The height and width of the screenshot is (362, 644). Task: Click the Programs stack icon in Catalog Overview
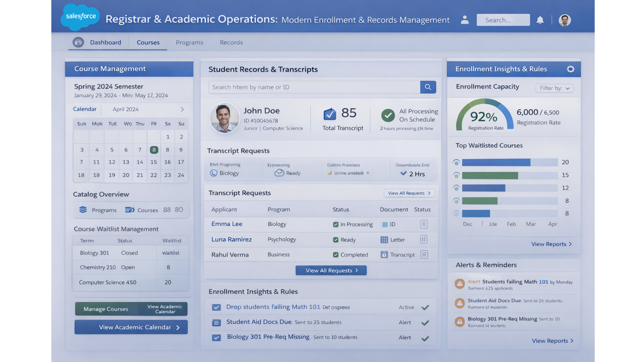click(x=83, y=210)
